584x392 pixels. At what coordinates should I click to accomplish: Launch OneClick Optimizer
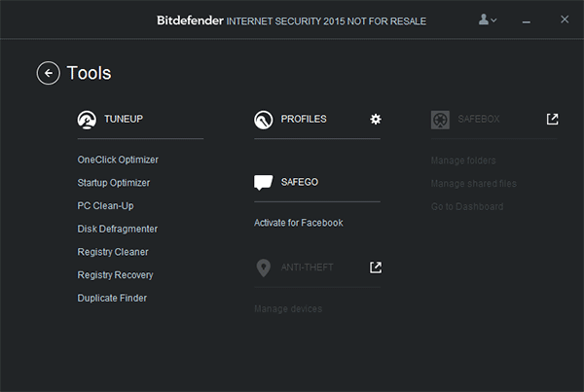[x=118, y=160]
